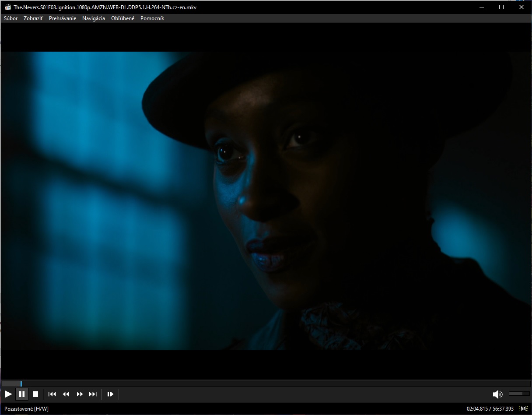Skip to next chapter button

coord(93,394)
